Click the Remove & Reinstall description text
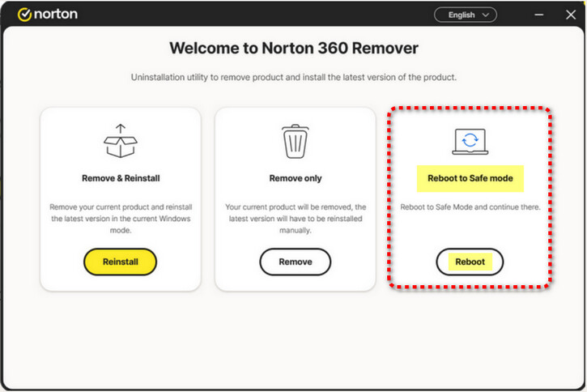 point(120,219)
